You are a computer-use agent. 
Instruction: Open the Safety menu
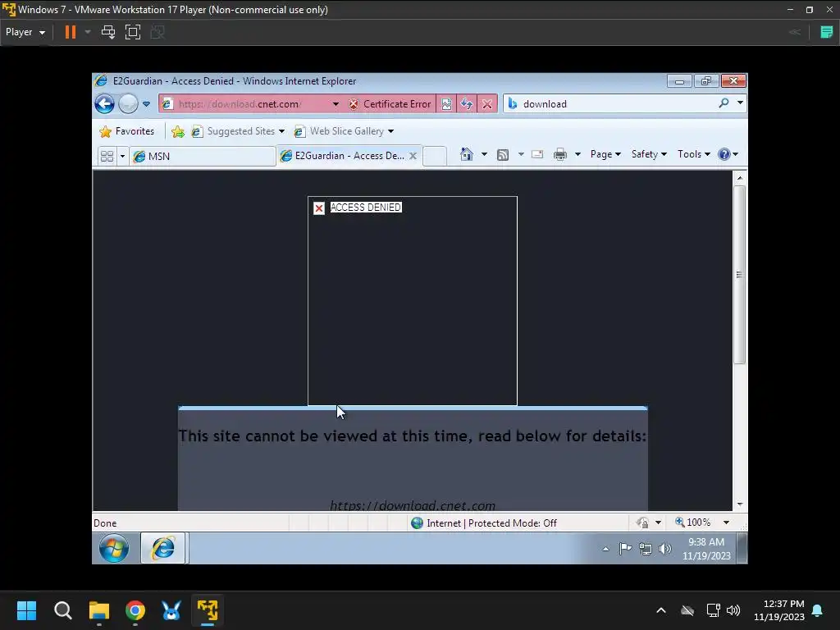coord(649,154)
